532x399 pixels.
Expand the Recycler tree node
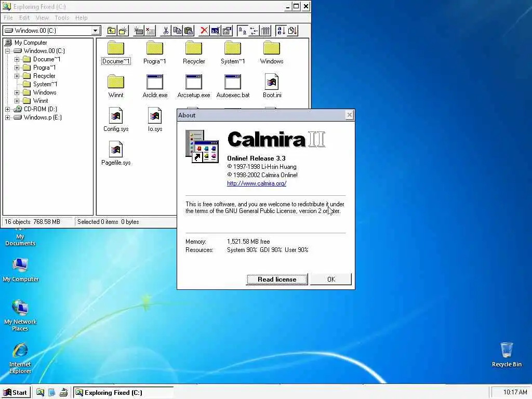tap(17, 76)
